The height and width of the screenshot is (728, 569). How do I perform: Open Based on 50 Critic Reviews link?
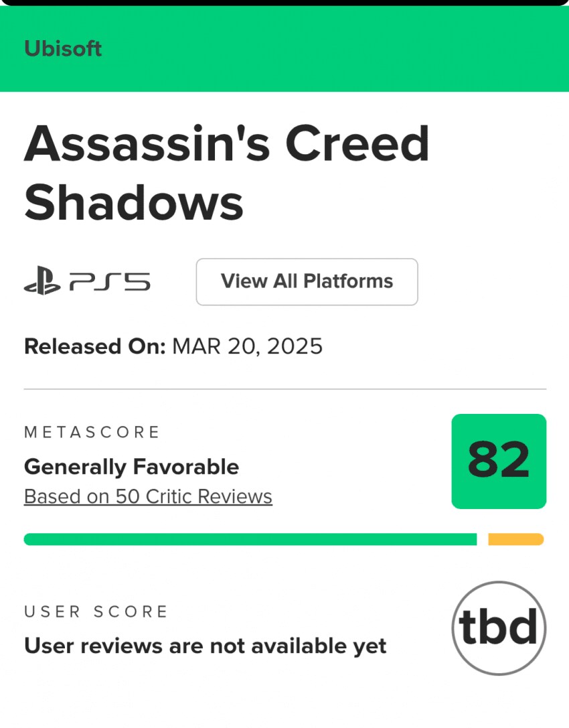(148, 496)
